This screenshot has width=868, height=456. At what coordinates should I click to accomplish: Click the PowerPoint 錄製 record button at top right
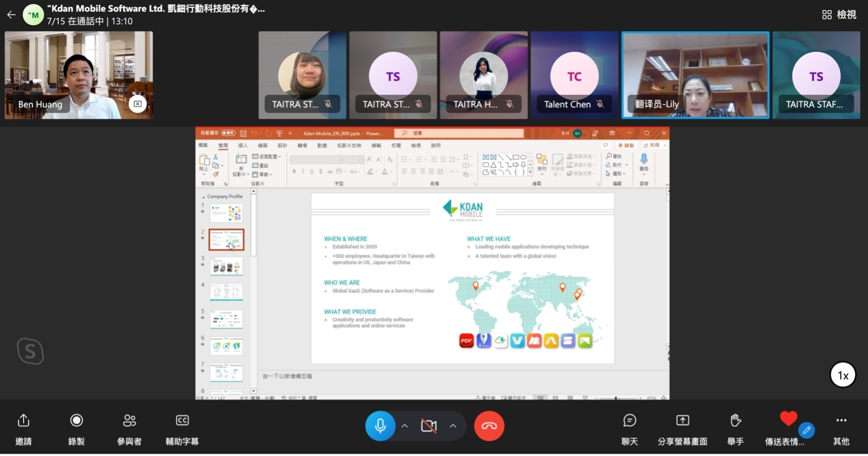[626, 146]
